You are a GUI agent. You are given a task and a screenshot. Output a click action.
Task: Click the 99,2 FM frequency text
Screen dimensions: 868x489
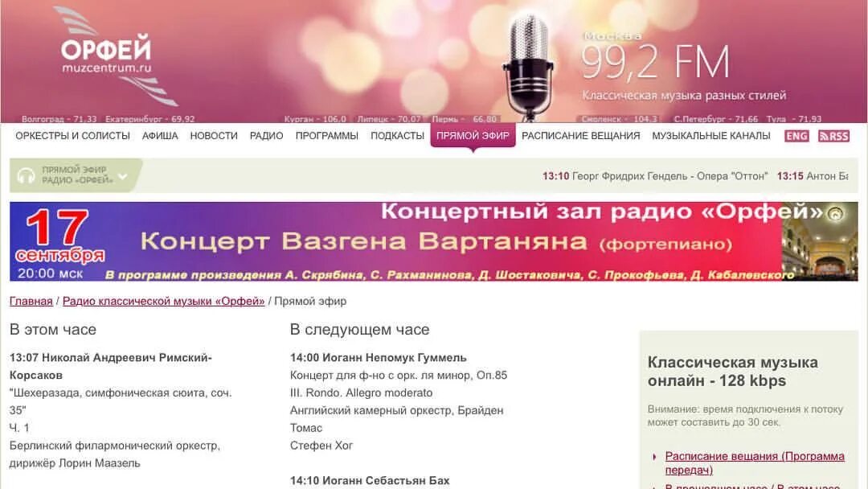pos(656,62)
